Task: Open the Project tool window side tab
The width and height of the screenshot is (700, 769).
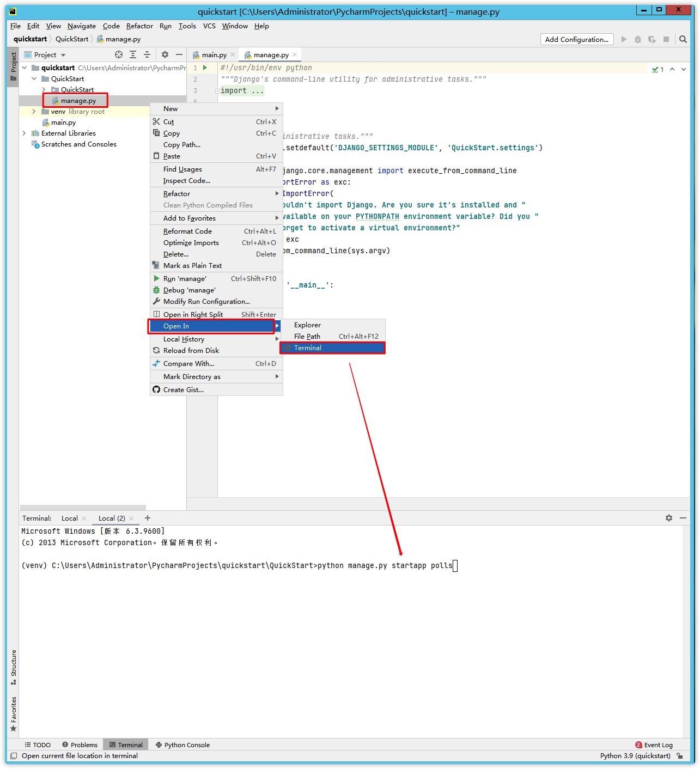Action: [x=13, y=66]
